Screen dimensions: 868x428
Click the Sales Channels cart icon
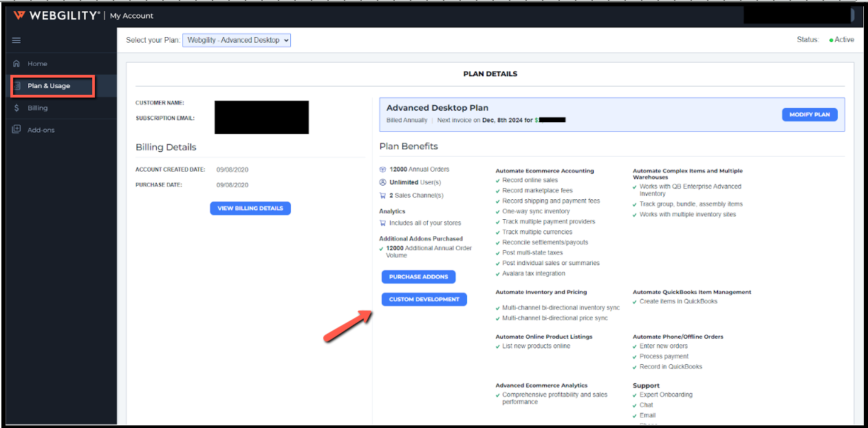383,196
